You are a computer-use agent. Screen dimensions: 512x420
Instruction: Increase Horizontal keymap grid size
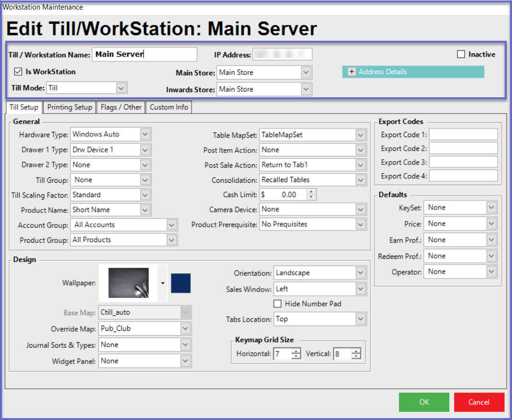pos(296,351)
